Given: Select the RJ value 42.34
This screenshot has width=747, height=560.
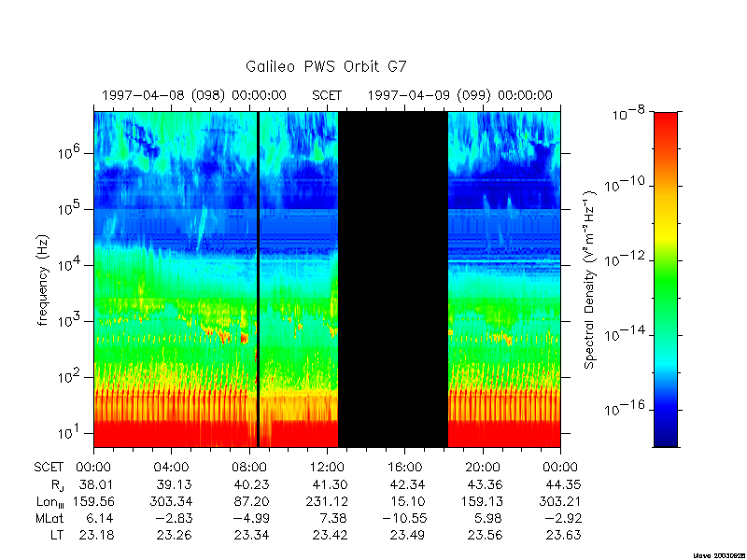Looking at the screenshot, I should point(408,484).
